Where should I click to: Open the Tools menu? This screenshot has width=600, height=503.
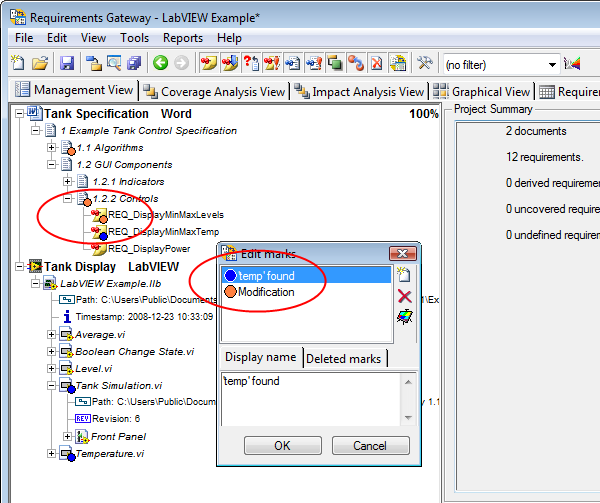click(134, 38)
